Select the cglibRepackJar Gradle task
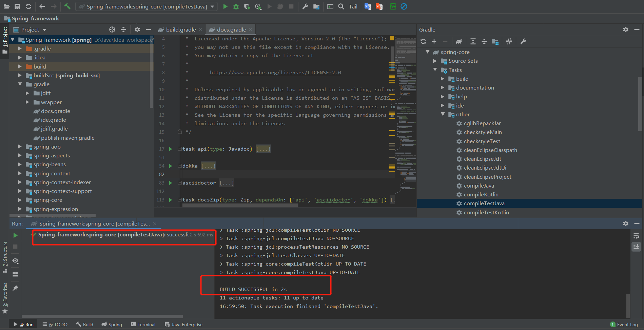 tap(482, 123)
